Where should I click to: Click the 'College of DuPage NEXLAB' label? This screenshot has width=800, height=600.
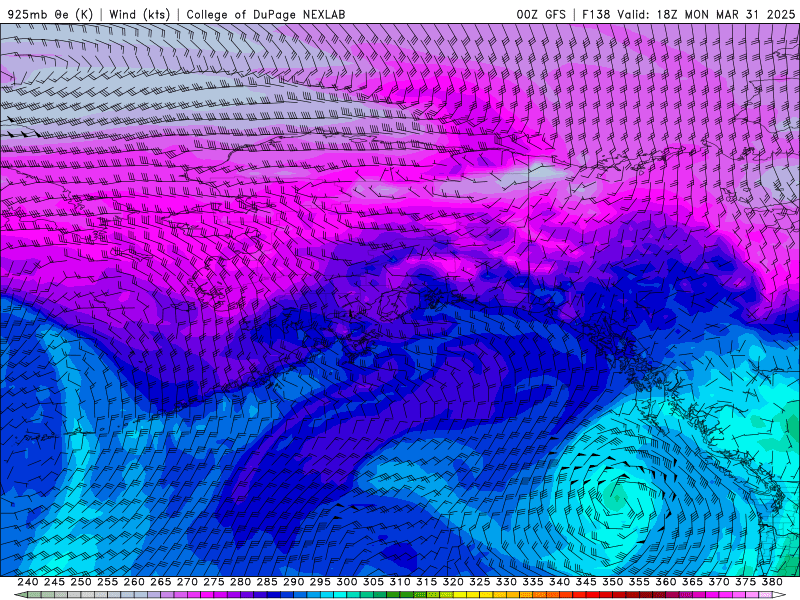click(x=266, y=14)
